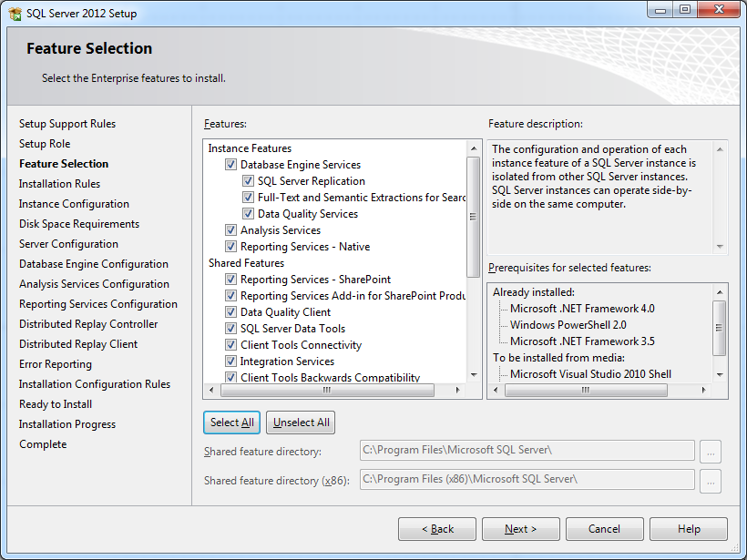Select Windows PowerShell 2.0 entry

[x=568, y=325]
